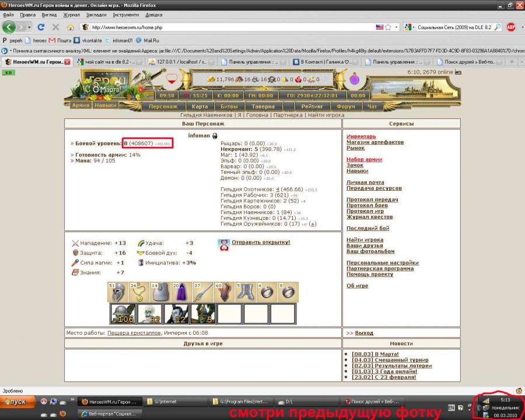Close the HeroesWM.ru browser tab
525x420 pixels.
click(67, 62)
